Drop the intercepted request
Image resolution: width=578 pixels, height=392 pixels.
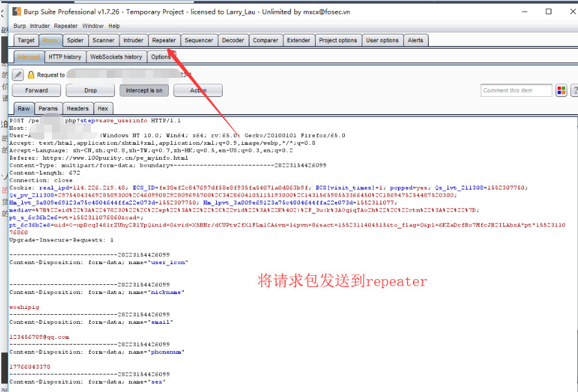click(90, 90)
